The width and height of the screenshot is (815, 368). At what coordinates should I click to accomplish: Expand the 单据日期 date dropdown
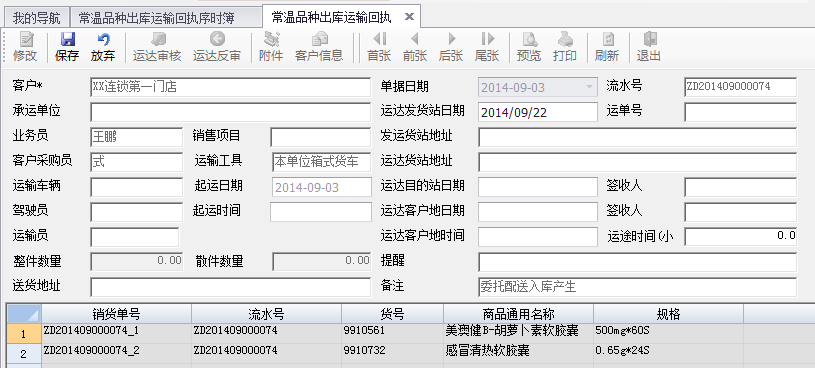pos(589,87)
